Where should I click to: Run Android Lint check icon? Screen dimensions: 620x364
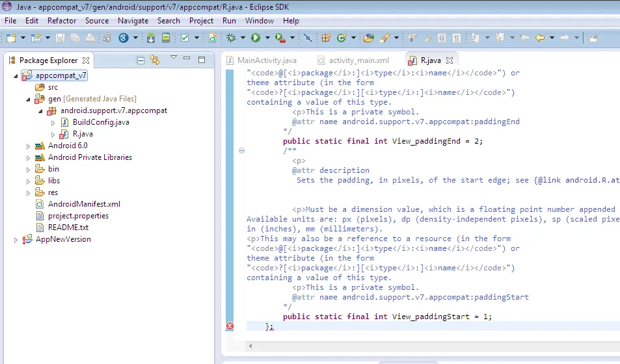185,38
